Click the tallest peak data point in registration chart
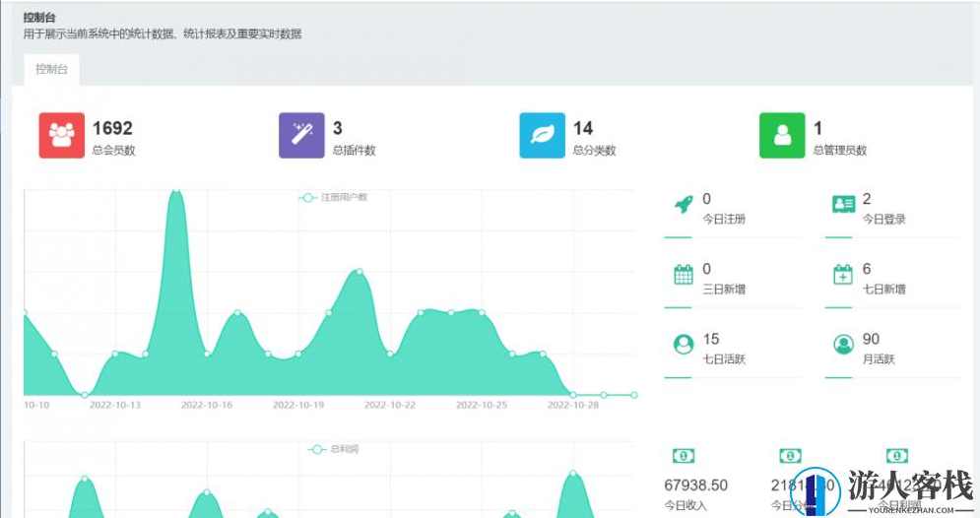Image resolution: width=980 pixels, height=518 pixels. tap(176, 190)
